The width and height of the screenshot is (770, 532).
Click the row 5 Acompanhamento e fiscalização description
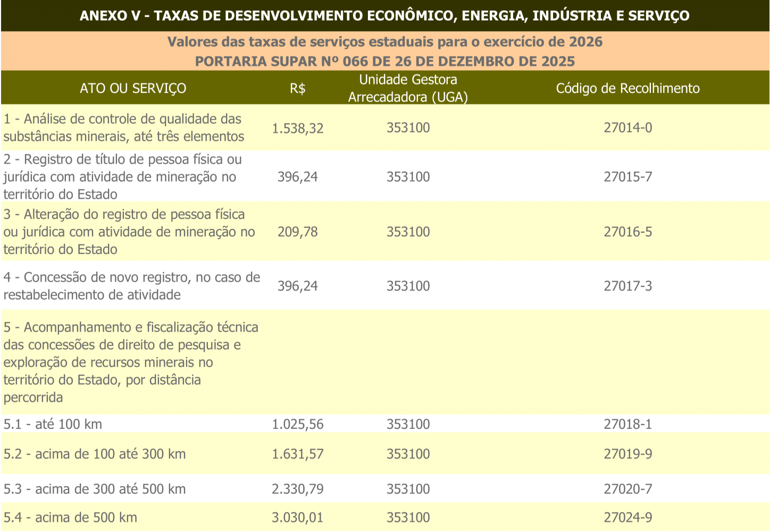[x=131, y=362]
